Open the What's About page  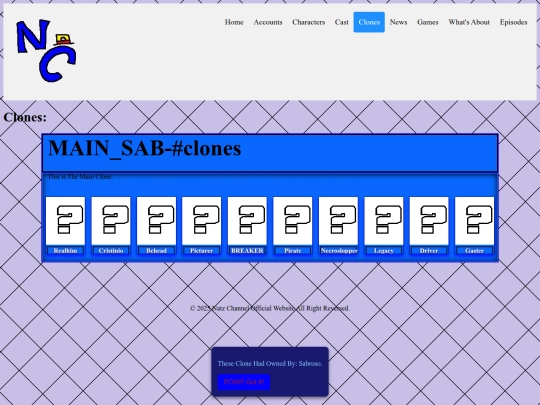click(469, 22)
